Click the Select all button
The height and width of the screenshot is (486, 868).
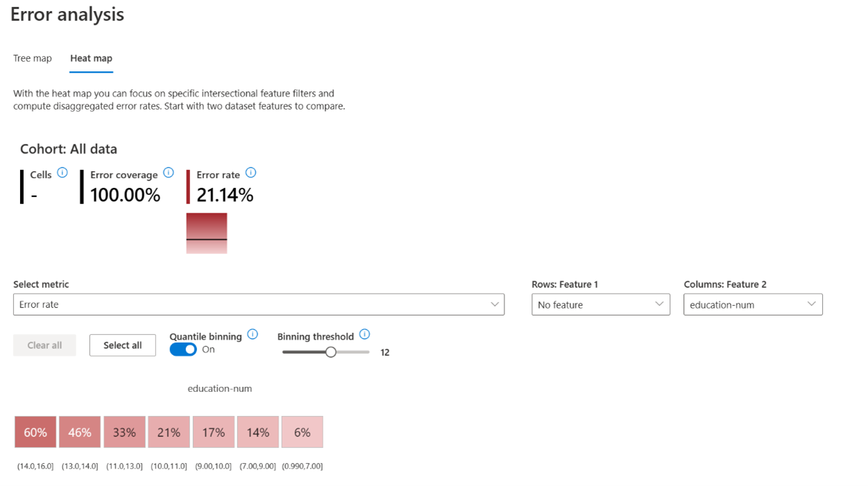coord(122,345)
